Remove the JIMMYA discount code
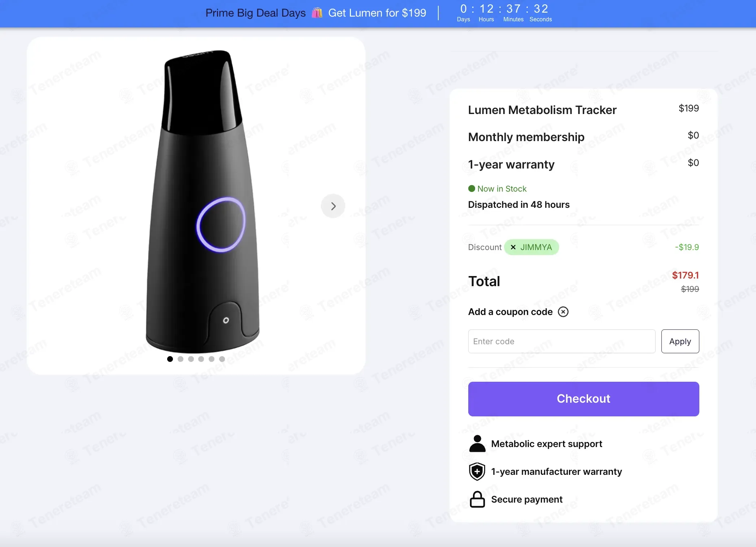This screenshot has height=547, width=756. pos(513,247)
